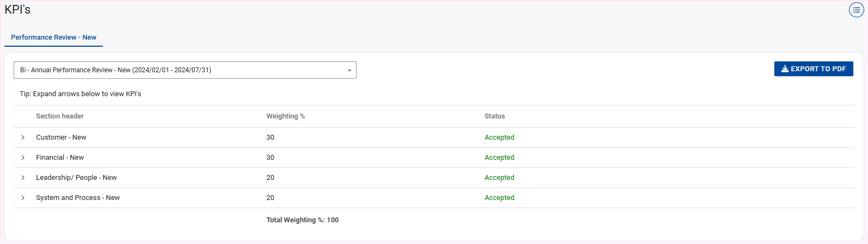Select the Leadership/ People - New section name

point(76,178)
